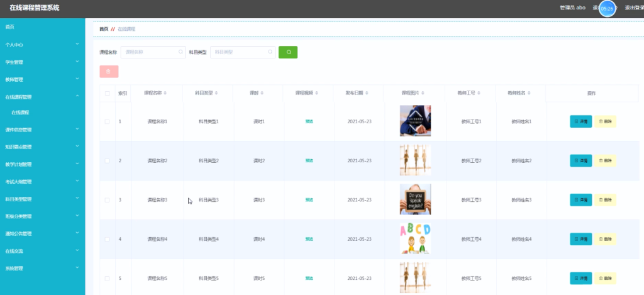
Task: Click sort arrows on 科目类型 column
Action: (216, 93)
